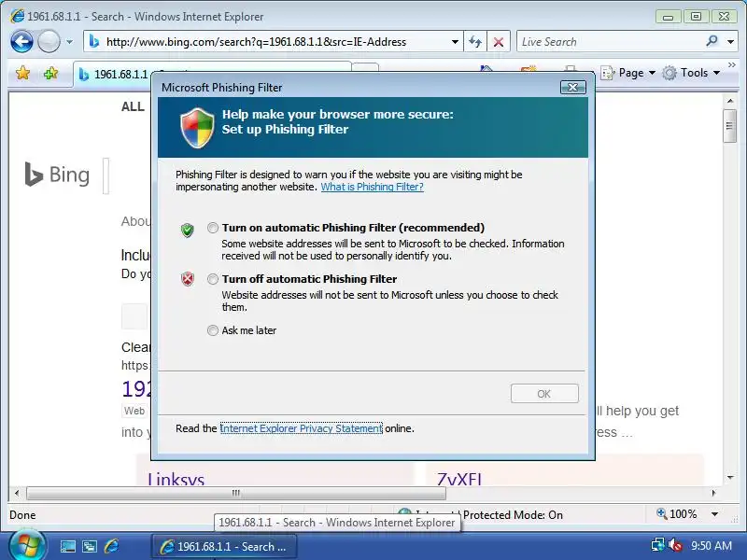Click the muted volume tray icon
Image resolution: width=747 pixels, height=560 pixels.
point(674,545)
